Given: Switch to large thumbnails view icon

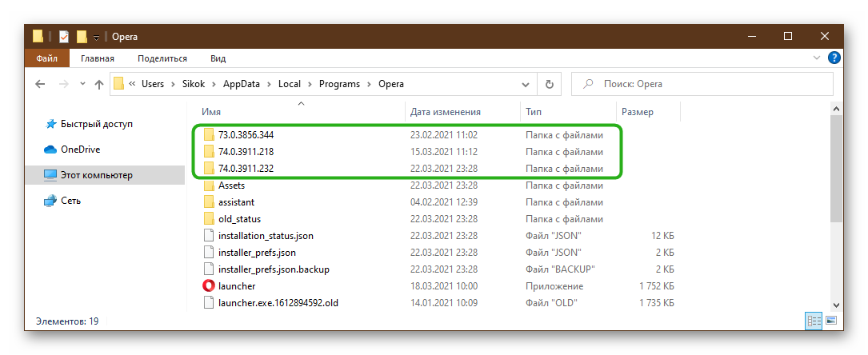Looking at the screenshot, I should [x=830, y=321].
